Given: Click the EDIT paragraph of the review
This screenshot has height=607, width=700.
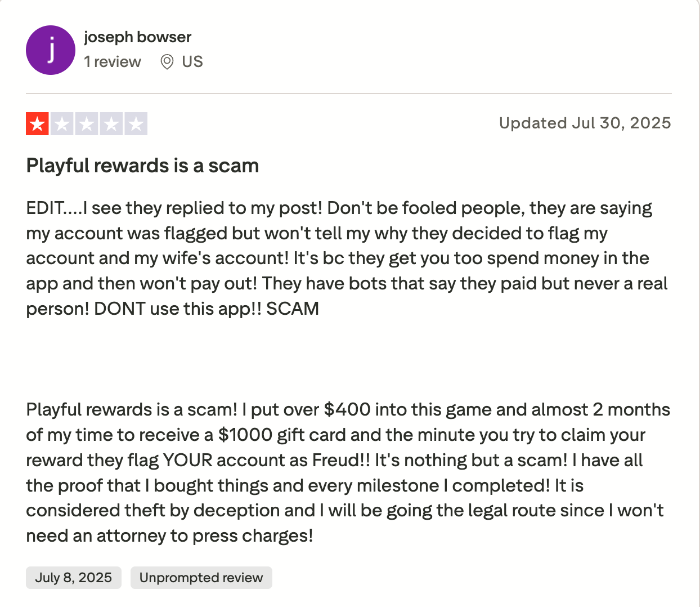Looking at the screenshot, I should pos(347,258).
